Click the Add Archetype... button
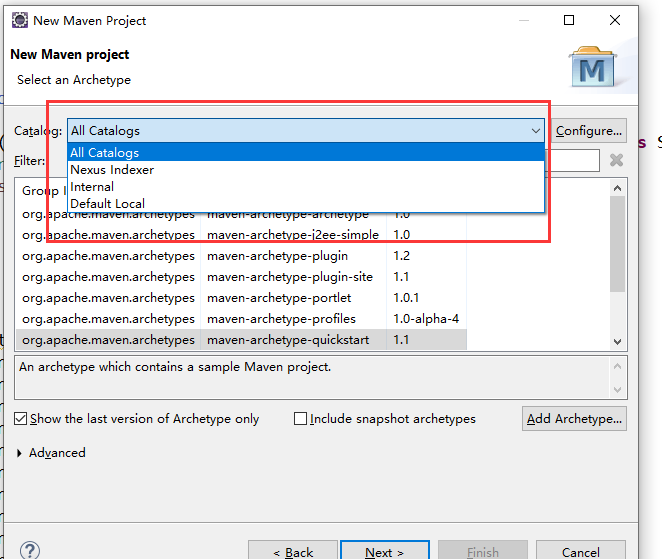 pyautogui.click(x=574, y=418)
